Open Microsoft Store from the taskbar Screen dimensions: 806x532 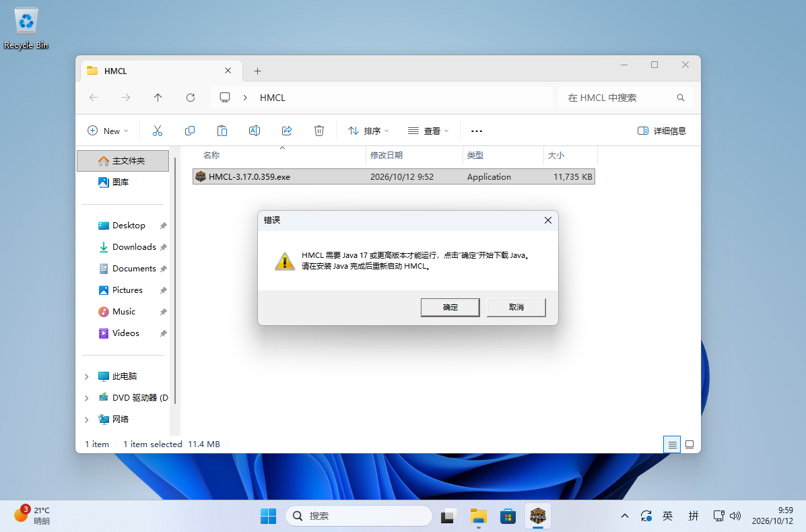click(508, 516)
